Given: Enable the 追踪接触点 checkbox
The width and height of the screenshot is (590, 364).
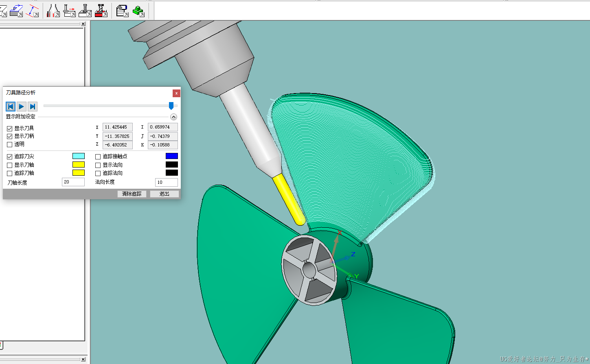Looking at the screenshot, I should point(98,157).
